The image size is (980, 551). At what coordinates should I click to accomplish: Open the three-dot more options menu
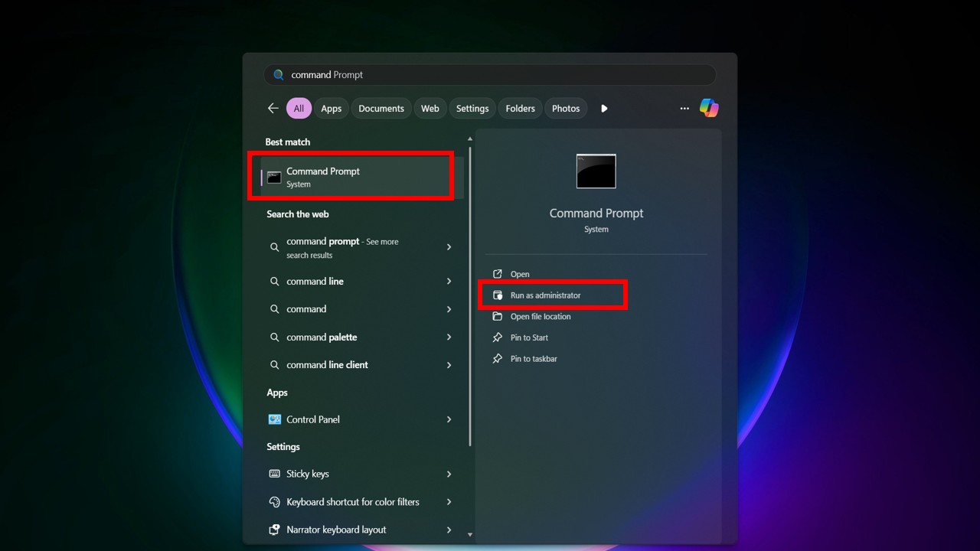point(684,109)
